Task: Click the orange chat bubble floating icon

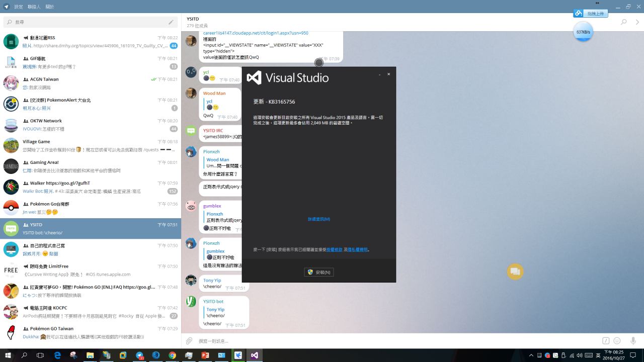Action: pyautogui.click(x=515, y=271)
